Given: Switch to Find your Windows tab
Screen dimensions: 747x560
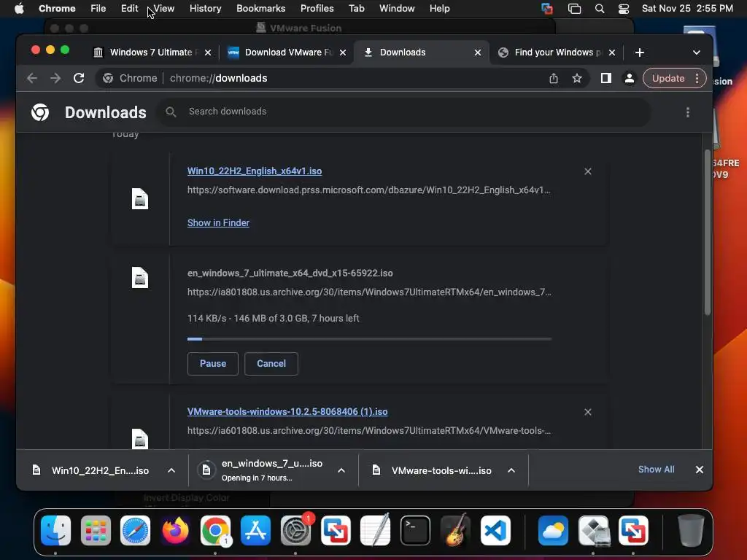Looking at the screenshot, I should tap(555, 52).
